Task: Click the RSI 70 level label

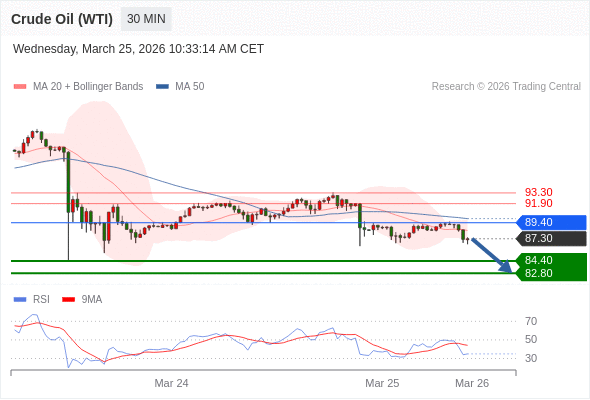Action: pos(531,321)
